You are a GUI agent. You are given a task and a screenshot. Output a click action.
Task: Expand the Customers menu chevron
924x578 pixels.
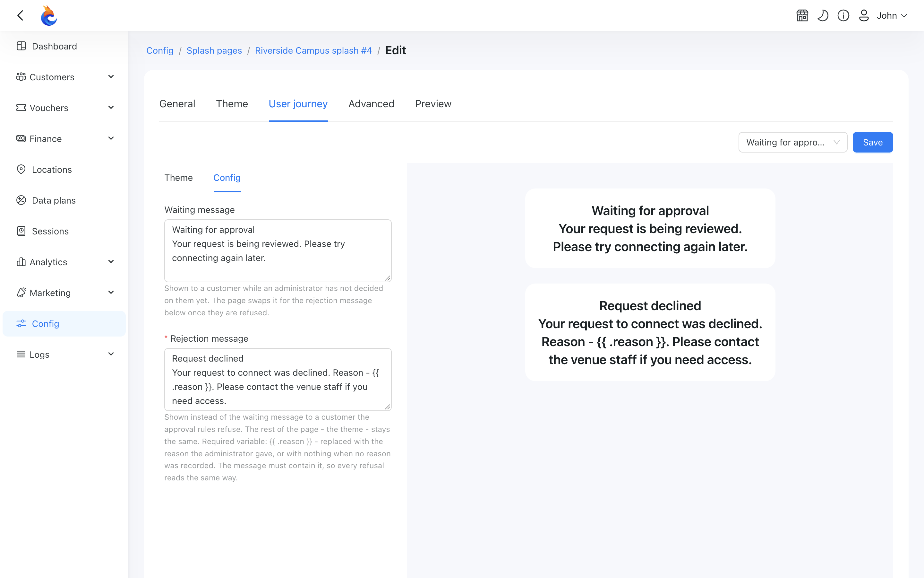point(111,77)
